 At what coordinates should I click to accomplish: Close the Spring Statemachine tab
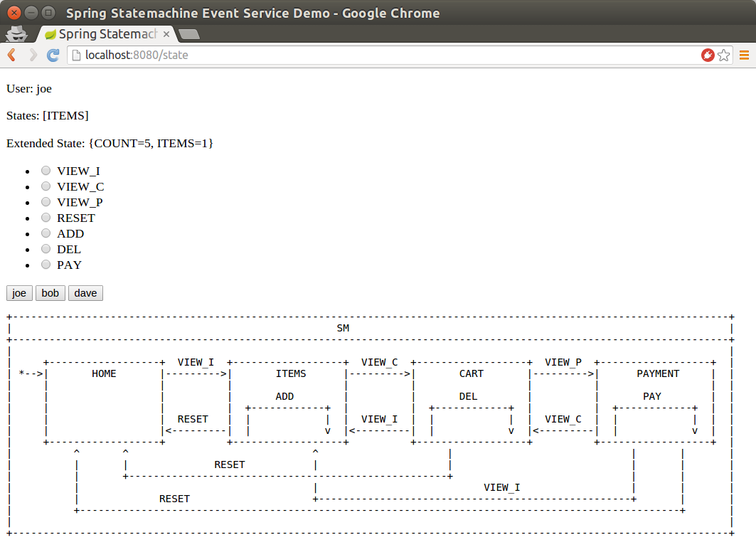click(x=166, y=33)
